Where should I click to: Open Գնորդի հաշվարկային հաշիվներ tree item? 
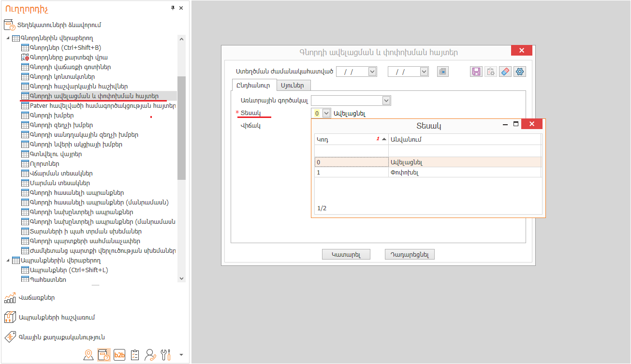pyautogui.click(x=79, y=87)
